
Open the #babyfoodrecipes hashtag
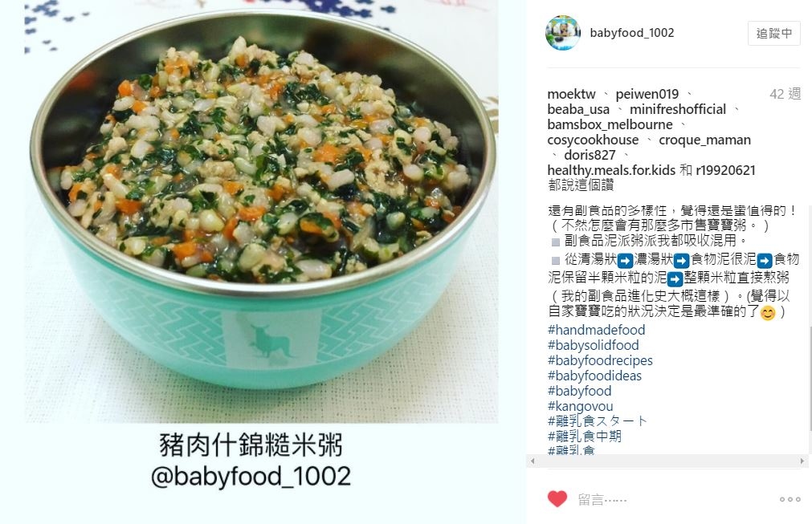(x=600, y=360)
